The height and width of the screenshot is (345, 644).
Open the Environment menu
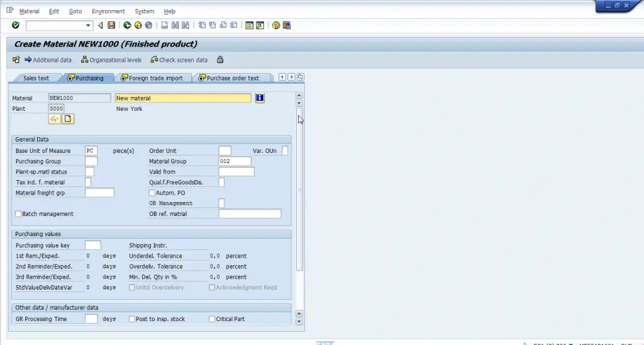[x=108, y=11]
